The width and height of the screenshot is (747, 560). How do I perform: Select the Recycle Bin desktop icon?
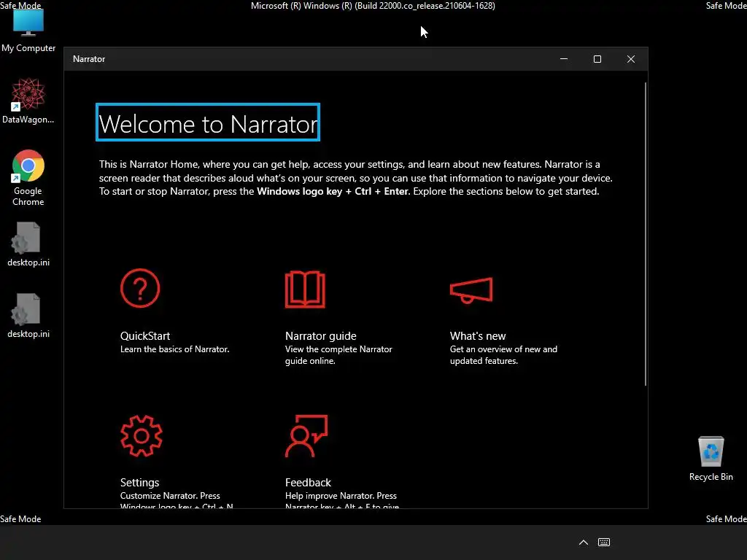click(x=711, y=459)
